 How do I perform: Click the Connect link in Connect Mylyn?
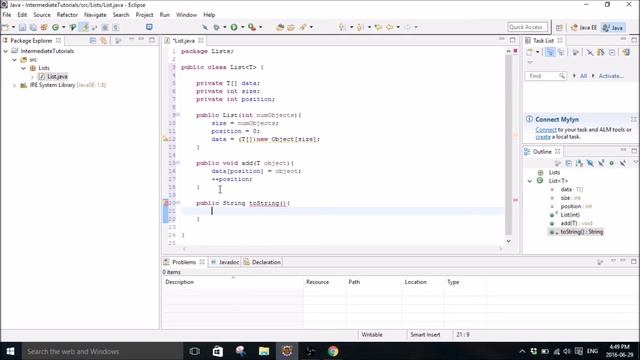[x=546, y=130]
